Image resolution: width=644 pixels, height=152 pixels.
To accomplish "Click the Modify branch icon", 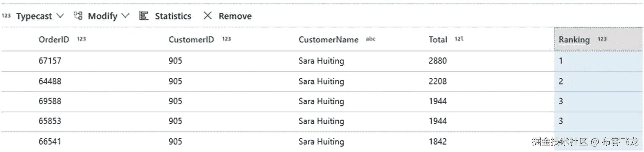I will click(x=78, y=16).
